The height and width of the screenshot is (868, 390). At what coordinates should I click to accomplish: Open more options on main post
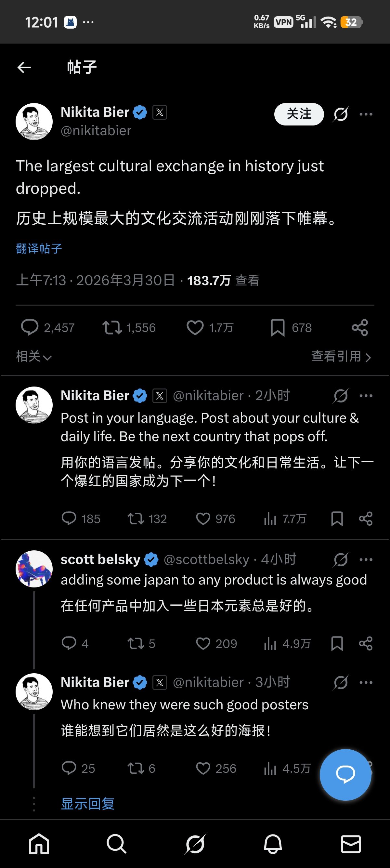coord(366,114)
